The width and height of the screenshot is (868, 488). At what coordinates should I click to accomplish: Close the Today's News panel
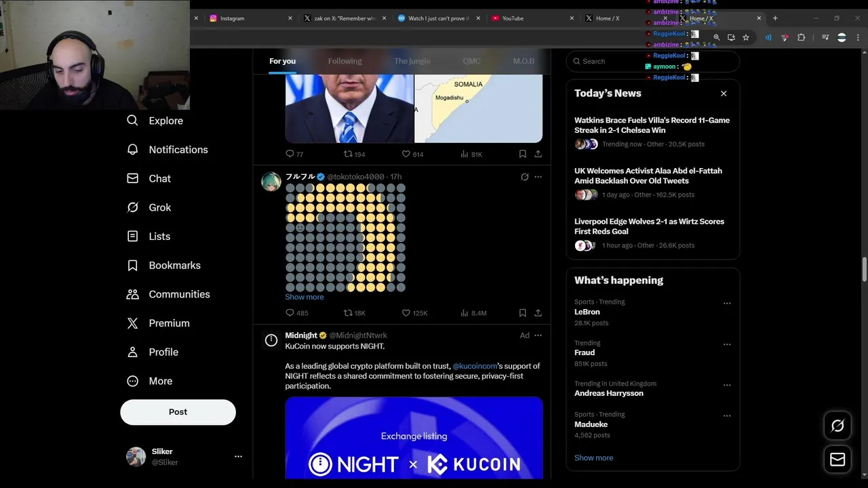724,94
